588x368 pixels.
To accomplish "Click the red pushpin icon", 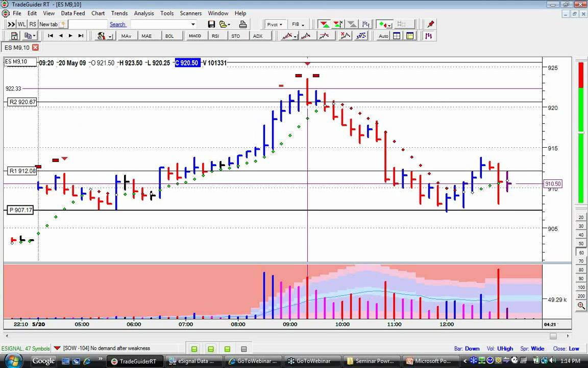I will pyautogui.click(x=430, y=25).
